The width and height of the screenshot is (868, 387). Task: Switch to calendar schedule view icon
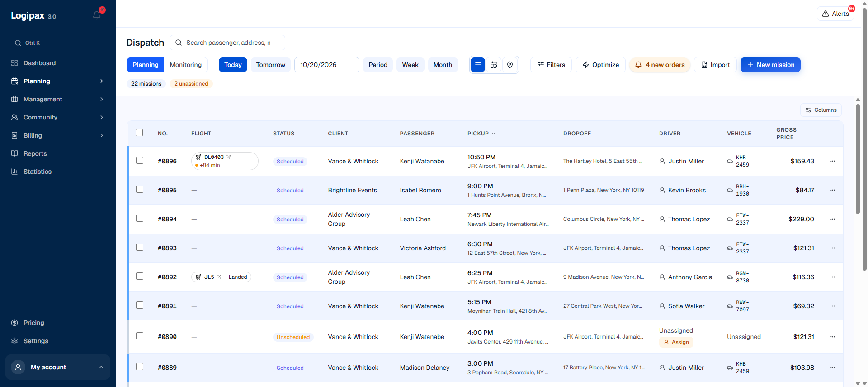(x=494, y=65)
